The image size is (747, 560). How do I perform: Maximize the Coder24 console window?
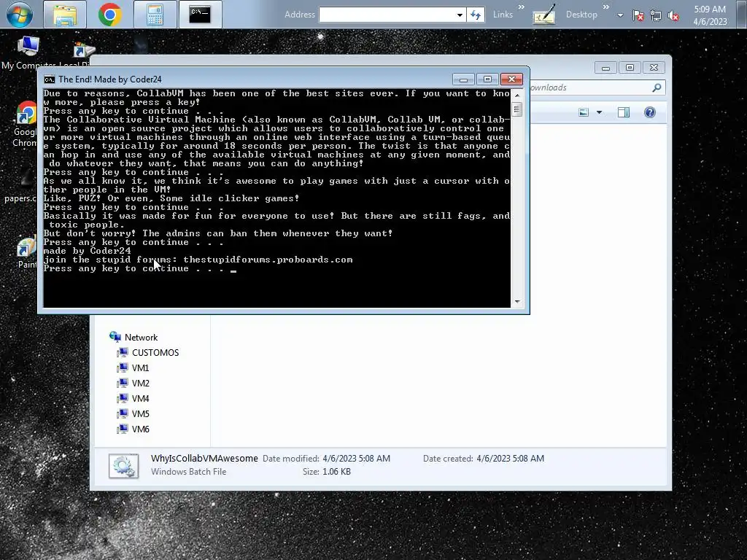[487, 79]
